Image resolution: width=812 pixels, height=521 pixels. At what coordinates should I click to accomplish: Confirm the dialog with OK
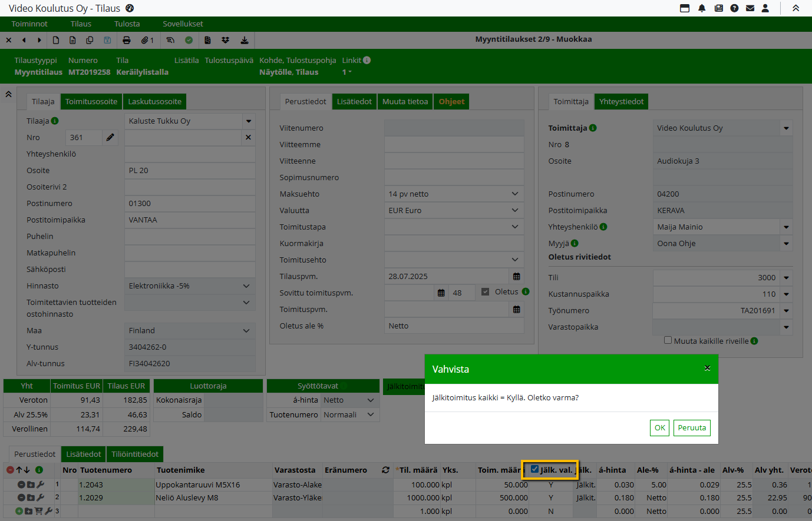pos(660,428)
